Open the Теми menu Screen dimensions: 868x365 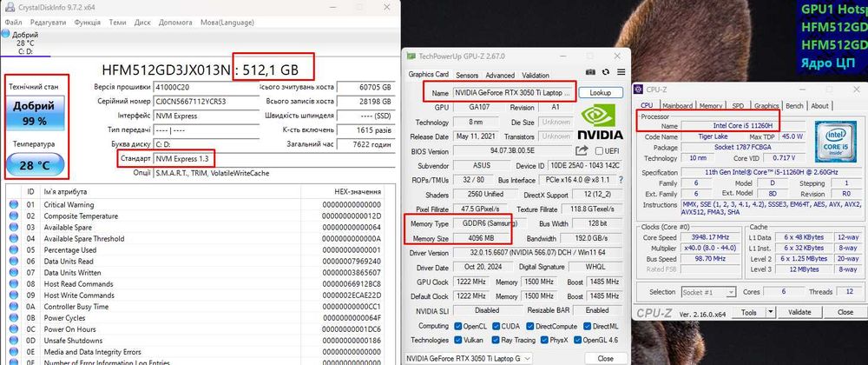pyautogui.click(x=117, y=22)
